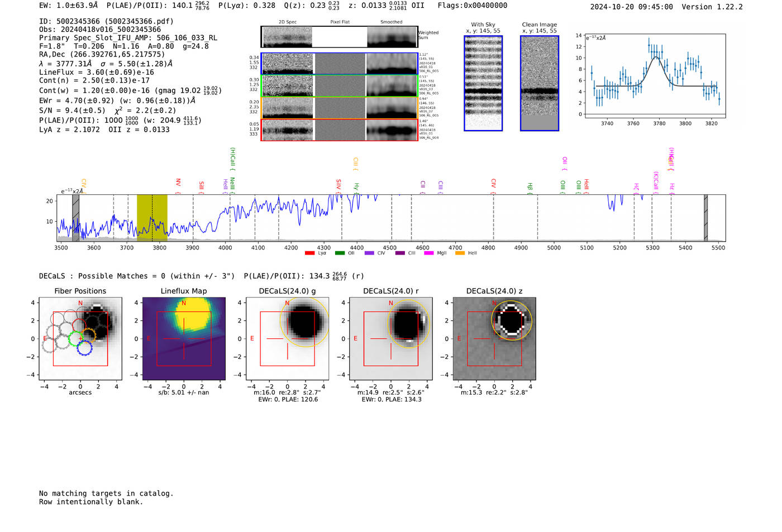Select the green-bordered 2D spectrum row
The height and width of the screenshot is (532, 782).
339,86
